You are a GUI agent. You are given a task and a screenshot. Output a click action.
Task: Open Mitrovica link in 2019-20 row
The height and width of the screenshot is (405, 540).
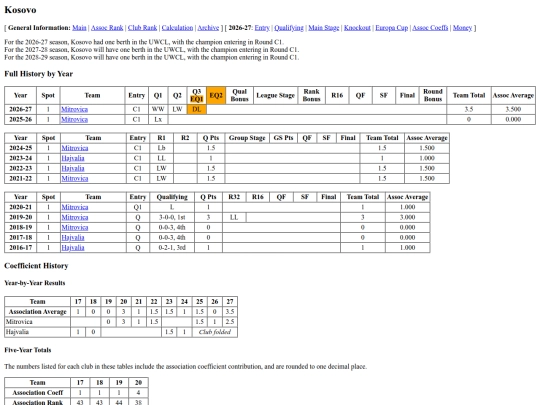(x=75, y=217)
